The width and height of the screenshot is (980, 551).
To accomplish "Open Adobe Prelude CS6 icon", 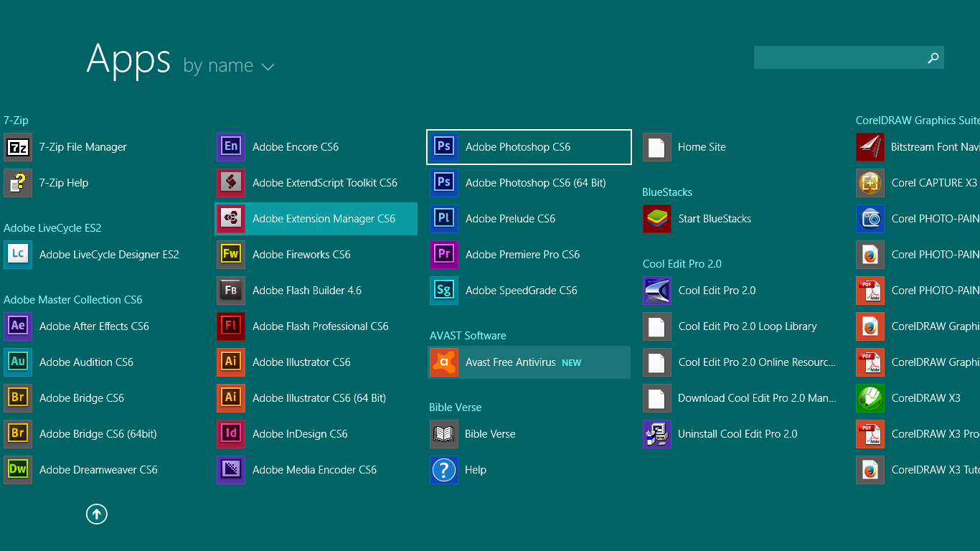I will click(444, 219).
